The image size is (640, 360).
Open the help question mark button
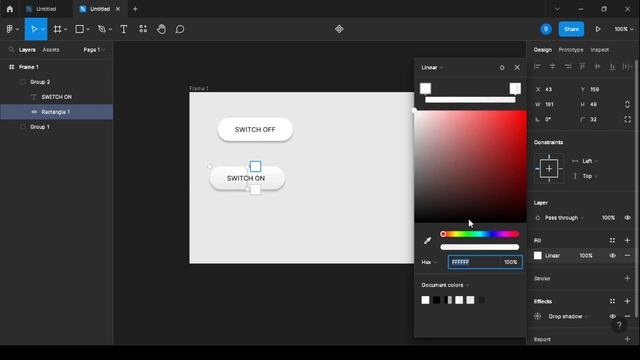(619, 325)
